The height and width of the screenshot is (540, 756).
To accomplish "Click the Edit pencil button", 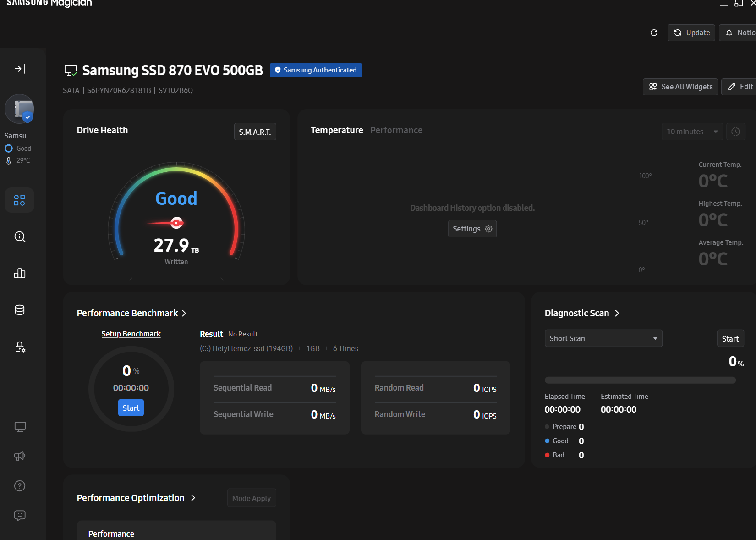I will click(x=739, y=87).
